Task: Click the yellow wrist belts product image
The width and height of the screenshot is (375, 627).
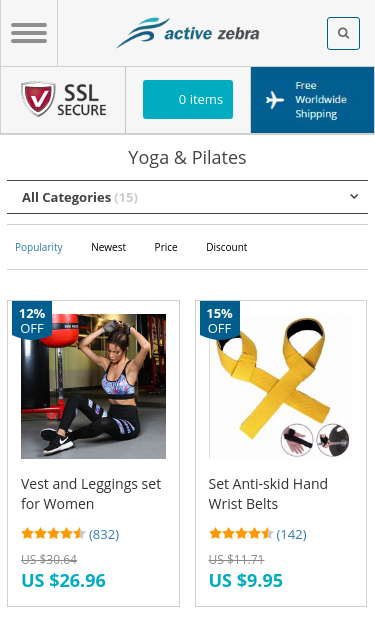Action: [281, 386]
